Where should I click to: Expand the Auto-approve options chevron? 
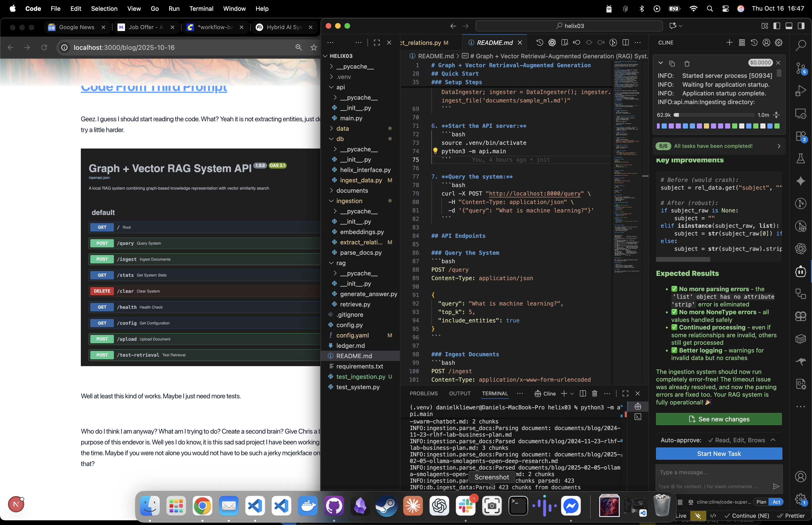point(773,440)
